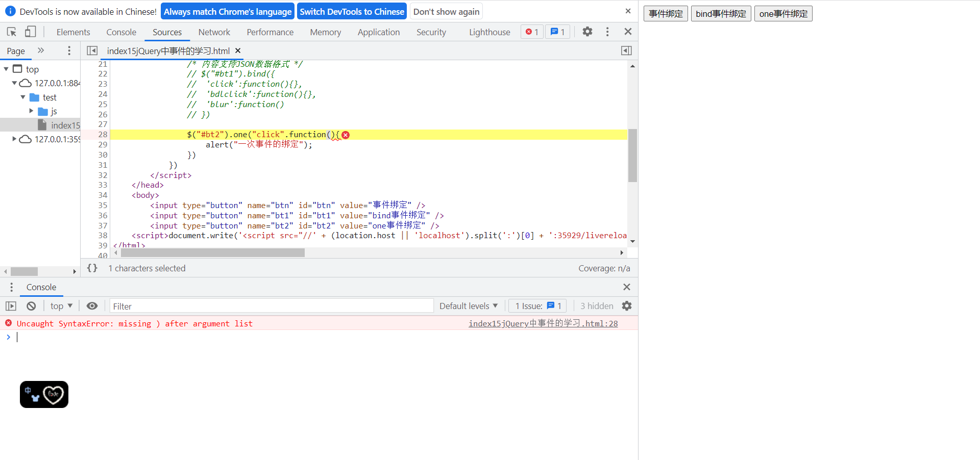This screenshot has width=980, height=460.
Task: Open the console drawer three-dot menu
Action: pos(11,287)
